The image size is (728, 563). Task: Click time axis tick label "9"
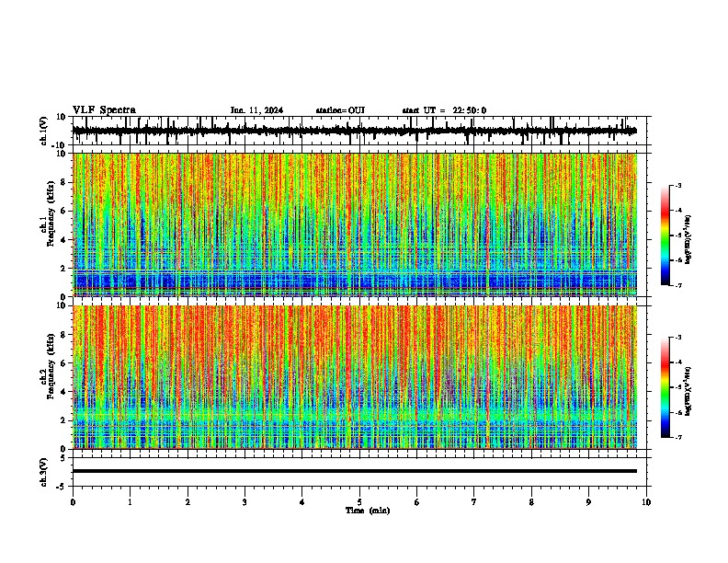(588, 502)
